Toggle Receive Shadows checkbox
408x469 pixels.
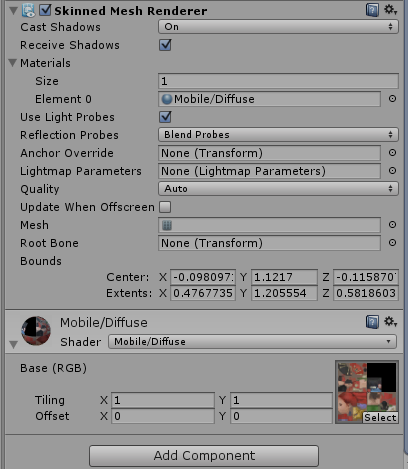pos(165,45)
